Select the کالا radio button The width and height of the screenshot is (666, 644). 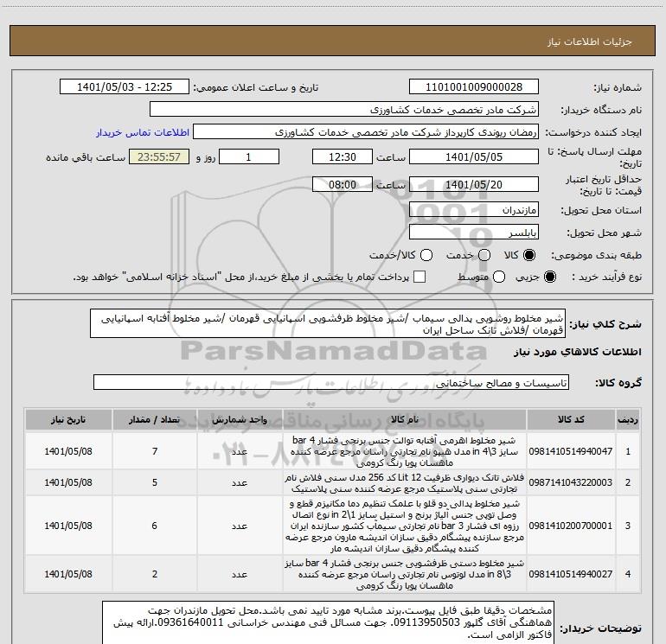click(529, 255)
